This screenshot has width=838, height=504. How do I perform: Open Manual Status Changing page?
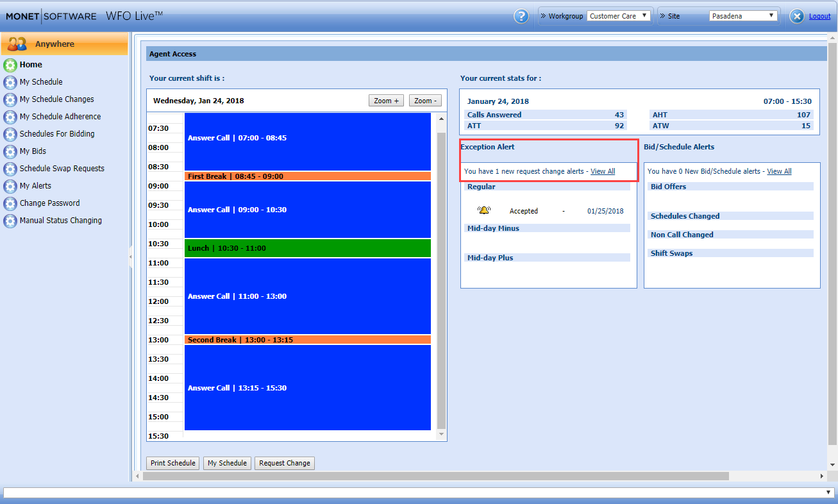[x=60, y=221]
